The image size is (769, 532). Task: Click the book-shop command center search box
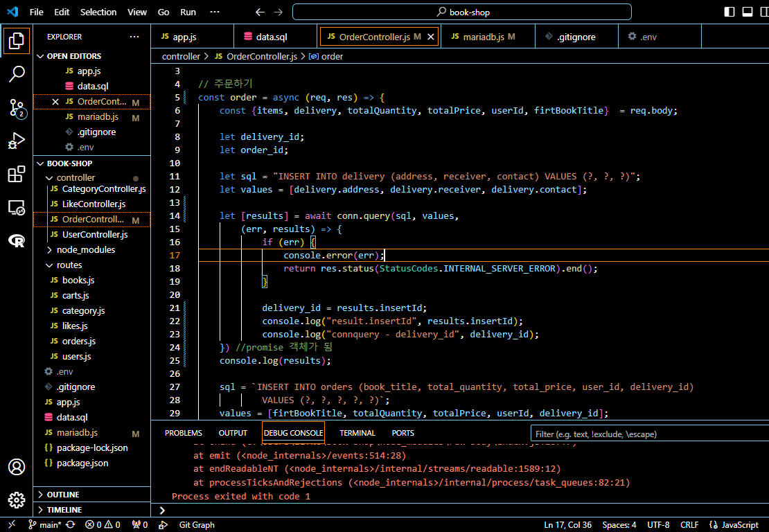[462, 12]
